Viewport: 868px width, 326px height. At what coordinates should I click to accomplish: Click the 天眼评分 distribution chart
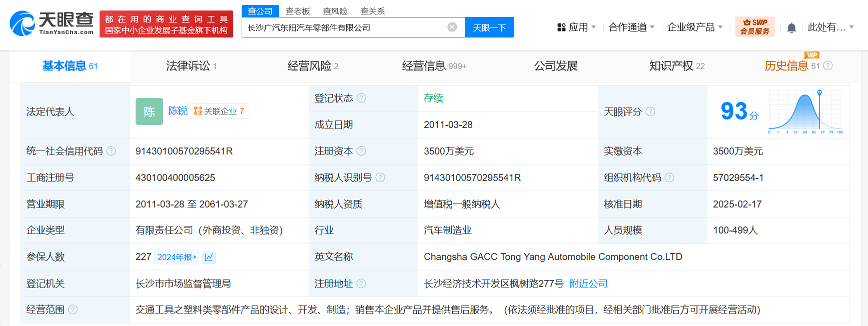point(805,111)
